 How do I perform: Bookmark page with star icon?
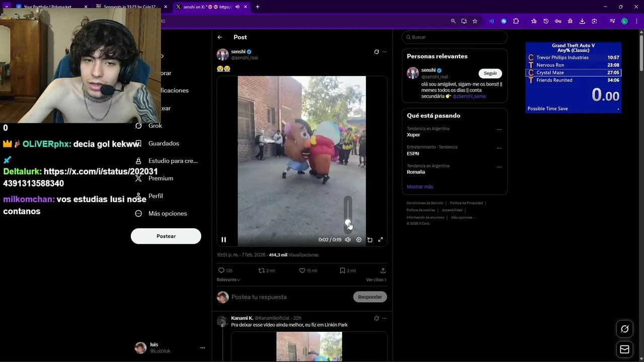(475, 21)
